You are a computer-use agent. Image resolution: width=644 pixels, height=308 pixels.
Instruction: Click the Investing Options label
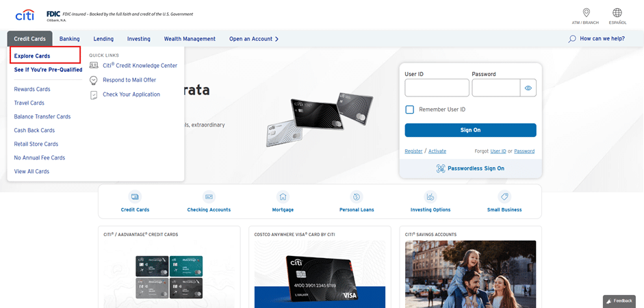coord(430,210)
